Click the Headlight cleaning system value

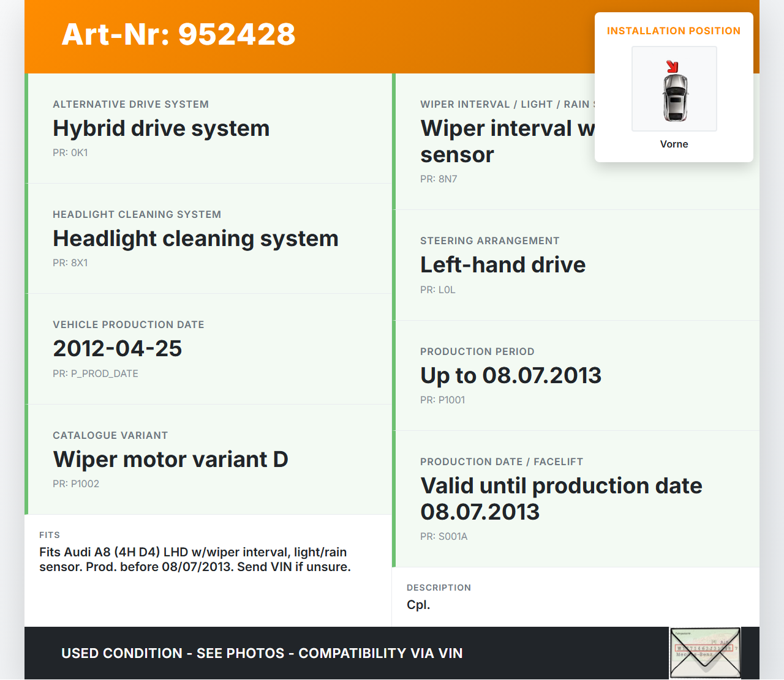pyautogui.click(x=195, y=239)
